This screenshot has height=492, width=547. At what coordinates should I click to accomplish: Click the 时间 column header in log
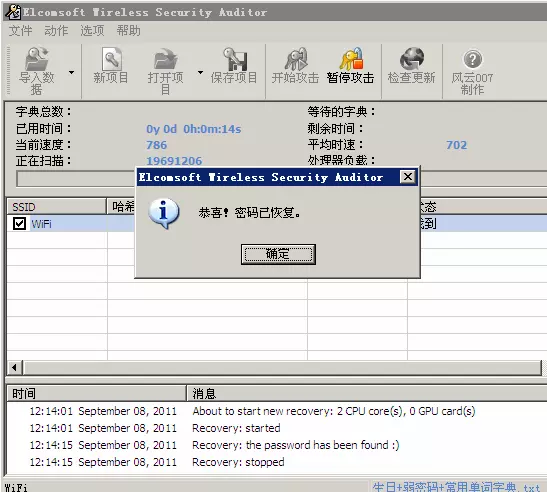97,393
